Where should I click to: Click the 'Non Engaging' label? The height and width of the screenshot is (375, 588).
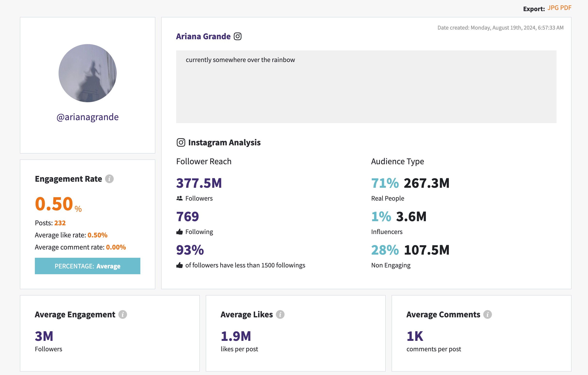coord(391,266)
